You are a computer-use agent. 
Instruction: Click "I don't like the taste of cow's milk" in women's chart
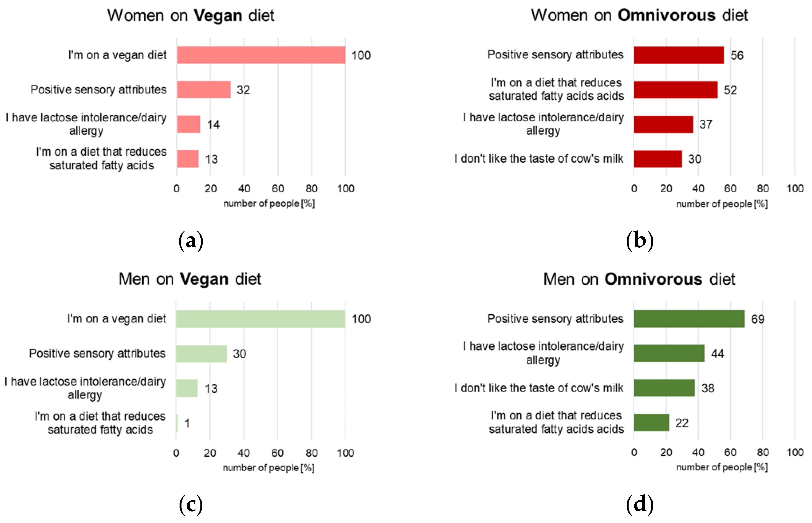[538, 159]
